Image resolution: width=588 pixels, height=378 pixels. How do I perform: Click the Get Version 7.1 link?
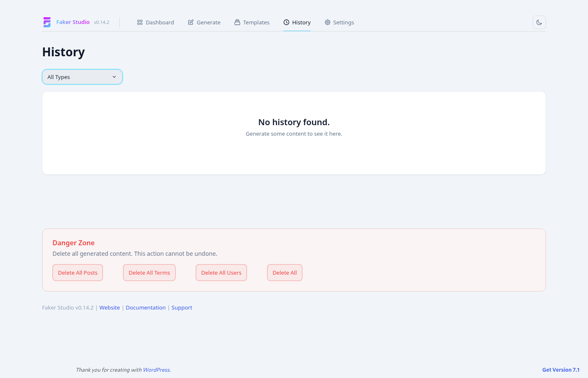(561, 370)
